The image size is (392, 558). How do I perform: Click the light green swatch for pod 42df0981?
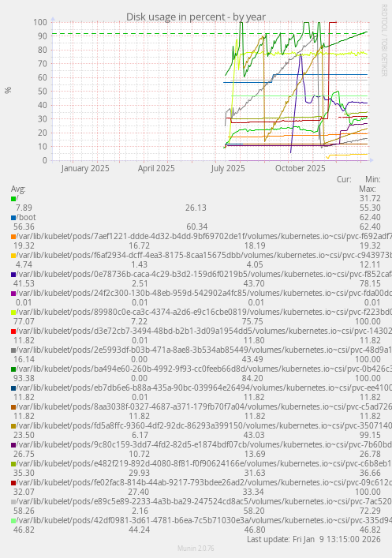click(13, 520)
